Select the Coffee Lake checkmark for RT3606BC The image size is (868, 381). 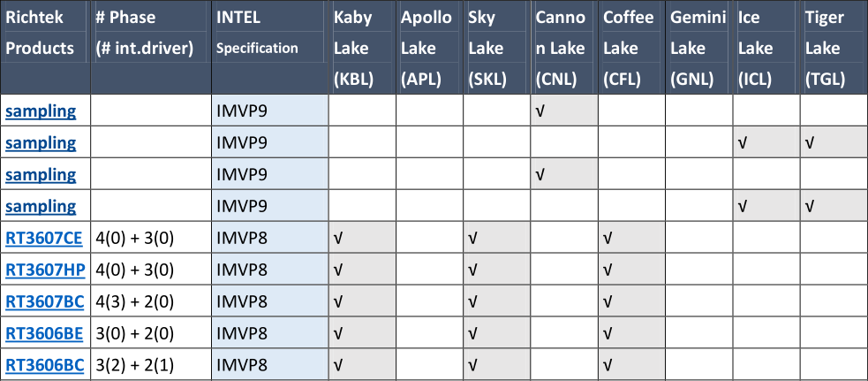(631, 365)
